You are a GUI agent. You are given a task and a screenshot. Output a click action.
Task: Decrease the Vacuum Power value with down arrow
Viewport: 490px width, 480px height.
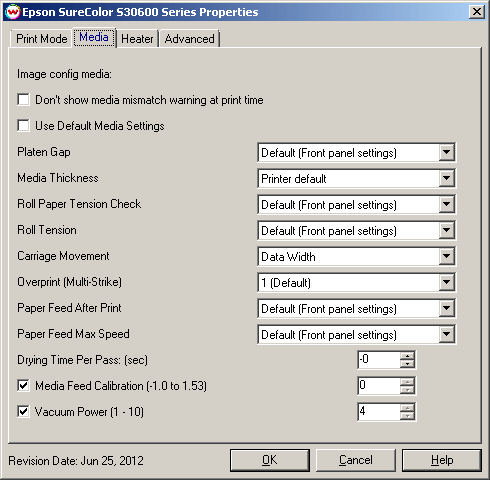click(407, 416)
